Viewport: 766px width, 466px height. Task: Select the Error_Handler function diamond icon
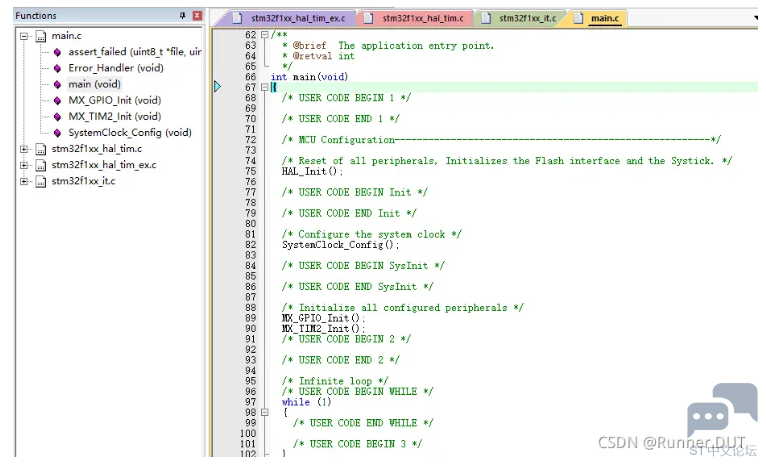[x=58, y=68]
